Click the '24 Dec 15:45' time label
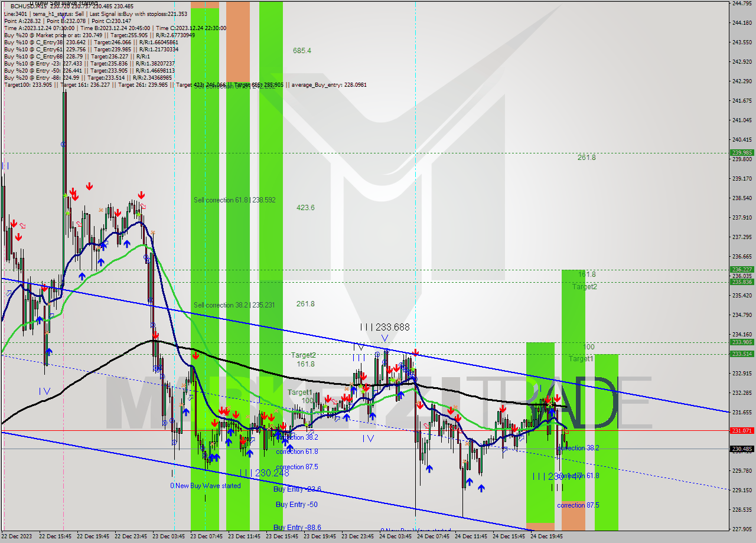This screenshot has width=756, height=543. pos(509,537)
